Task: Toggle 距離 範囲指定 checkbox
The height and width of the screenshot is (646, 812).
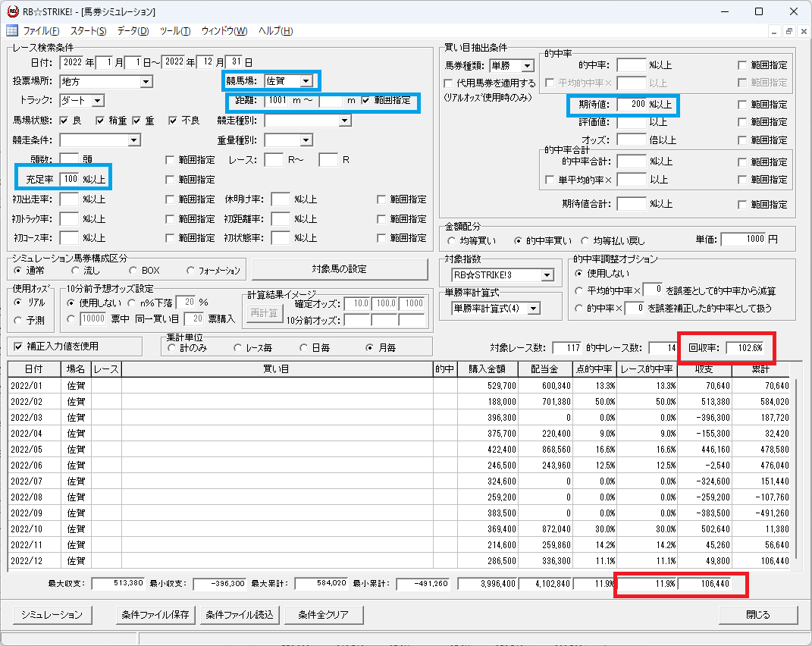Action: pyautogui.click(x=366, y=101)
